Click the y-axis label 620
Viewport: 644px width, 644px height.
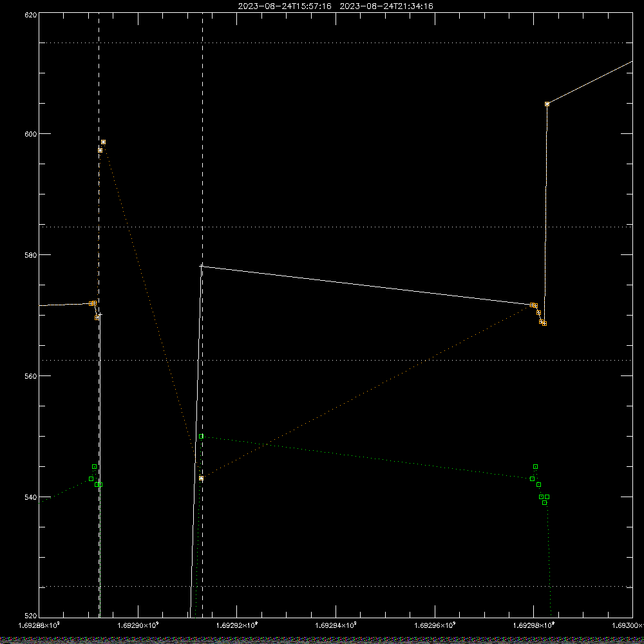[31, 15]
